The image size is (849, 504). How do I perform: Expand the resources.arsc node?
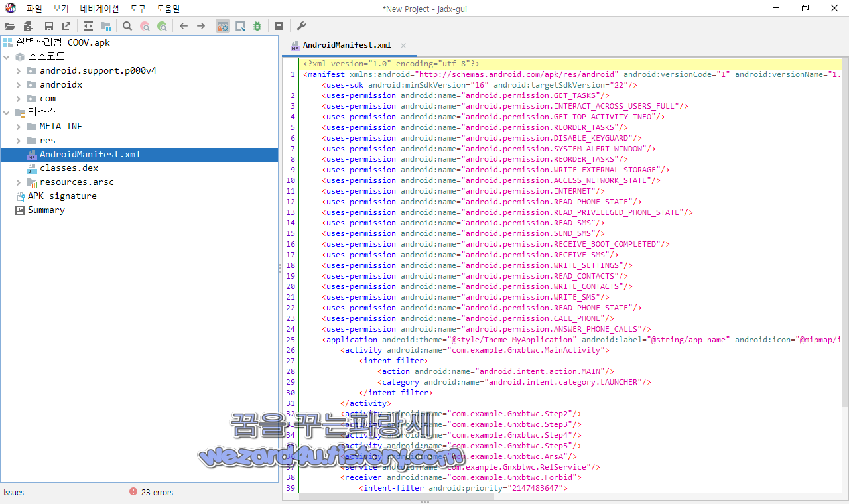(19, 182)
